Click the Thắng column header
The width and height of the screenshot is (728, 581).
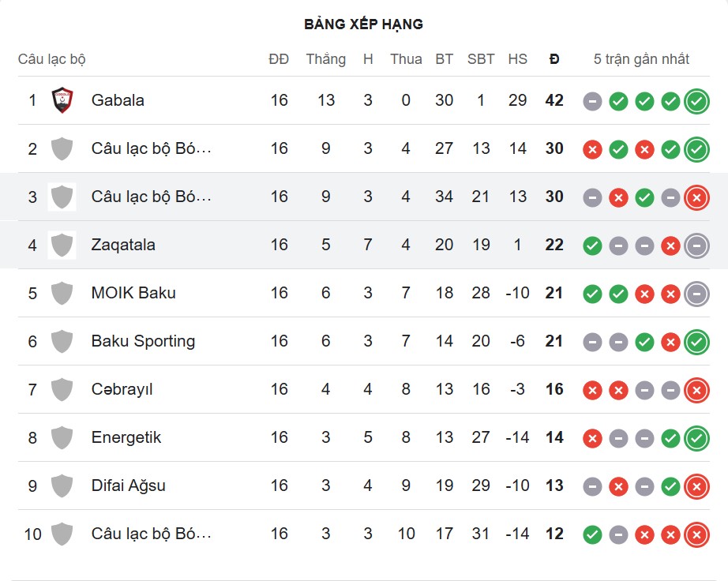coord(326,59)
